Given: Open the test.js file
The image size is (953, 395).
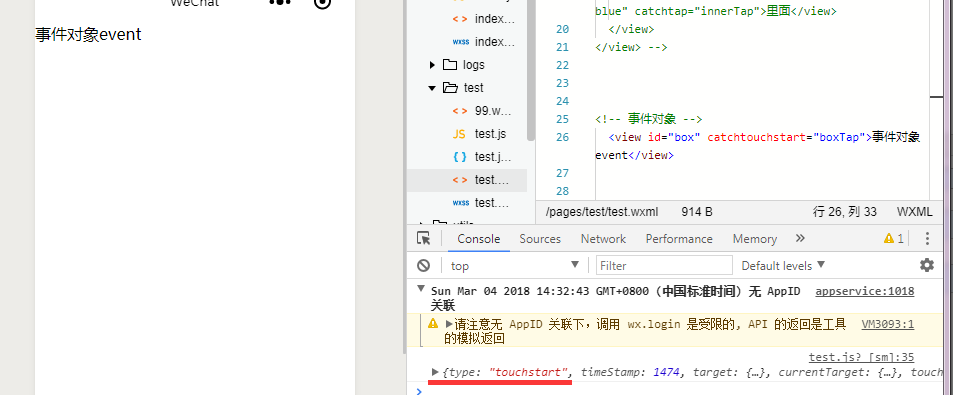Looking at the screenshot, I should (490, 134).
